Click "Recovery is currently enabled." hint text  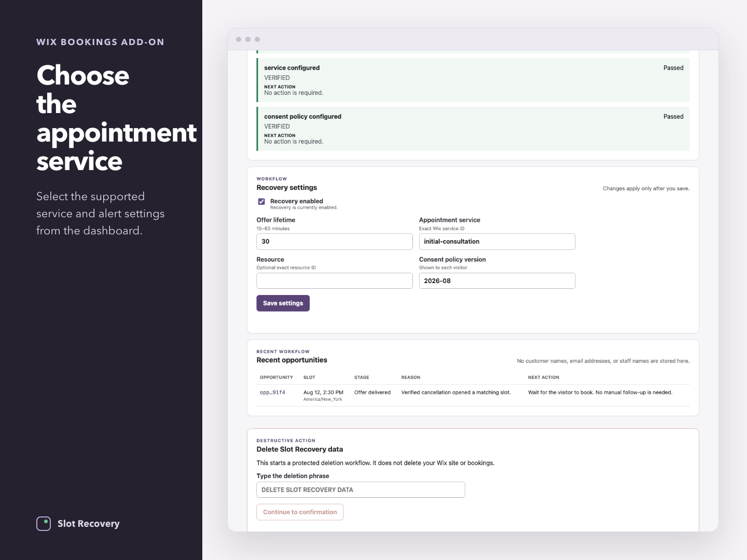pos(303,207)
